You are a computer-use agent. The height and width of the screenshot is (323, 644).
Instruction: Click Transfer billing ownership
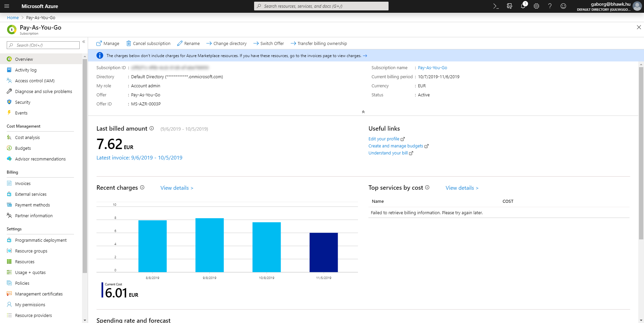(x=319, y=43)
